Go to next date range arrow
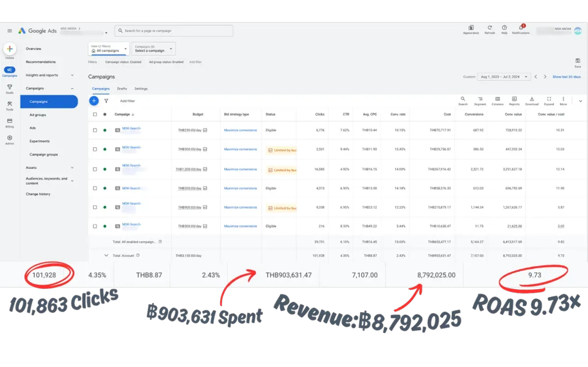The width and height of the screenshot is (588, 367). point(545,77)
